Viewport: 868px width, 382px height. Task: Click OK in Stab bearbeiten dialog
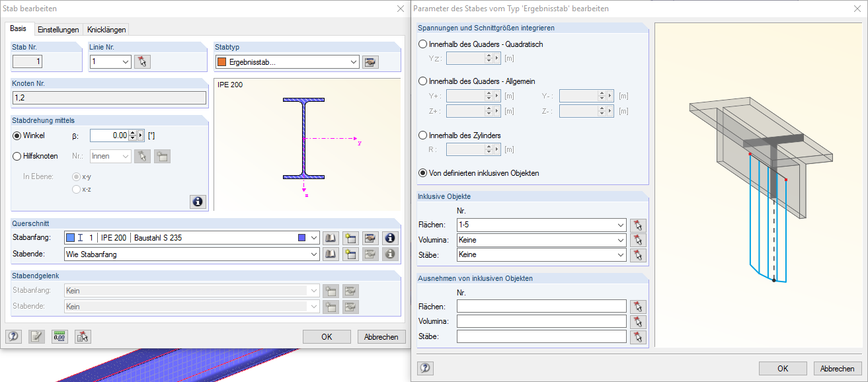(x=327, y=336)
